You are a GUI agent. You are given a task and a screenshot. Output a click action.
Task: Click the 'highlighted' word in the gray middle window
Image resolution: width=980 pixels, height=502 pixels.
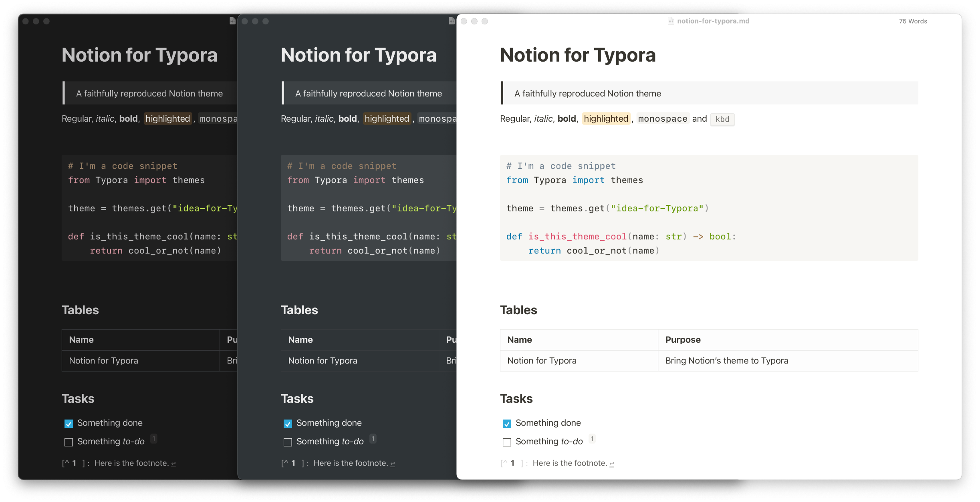[x=387, y=118]
